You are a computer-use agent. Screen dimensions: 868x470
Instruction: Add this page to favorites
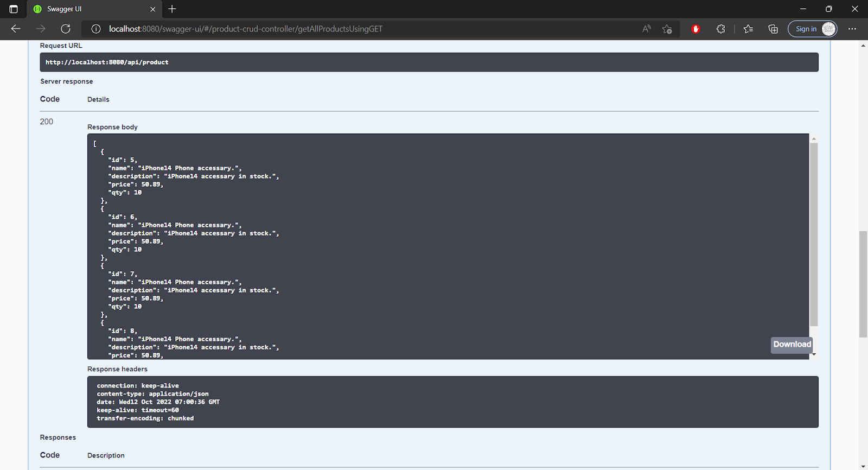667,29
